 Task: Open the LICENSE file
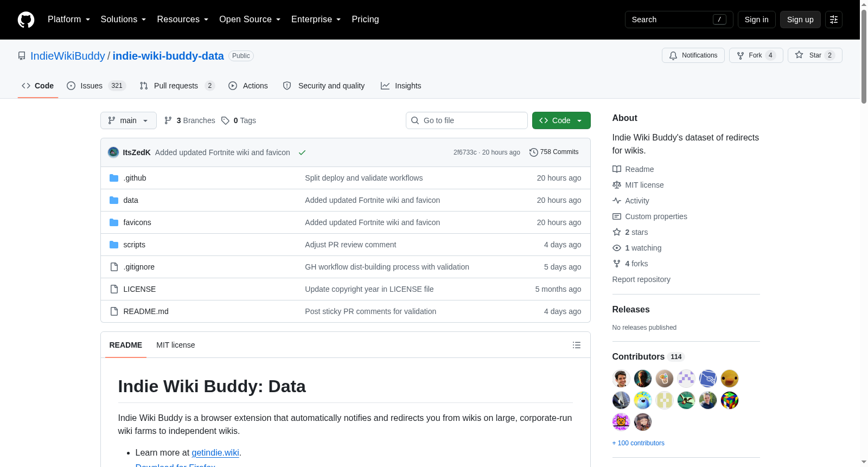tap(139, 289)
